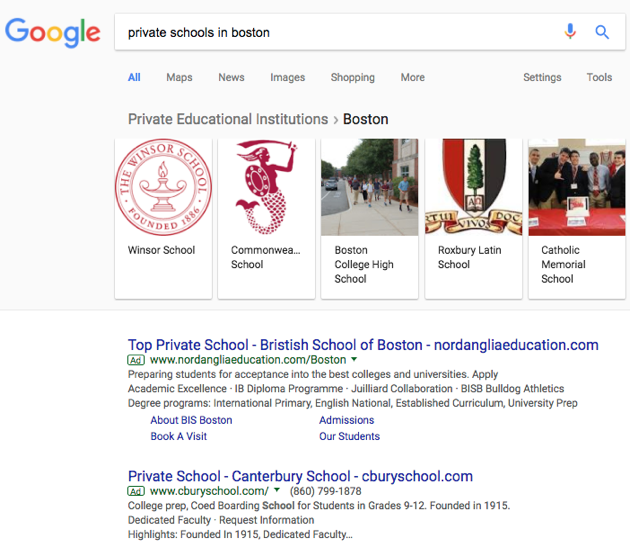Image resolution: width=630 pixels, height=557 pixels.
Task: Click Boston College High School card title
Action: click(364, 264)
